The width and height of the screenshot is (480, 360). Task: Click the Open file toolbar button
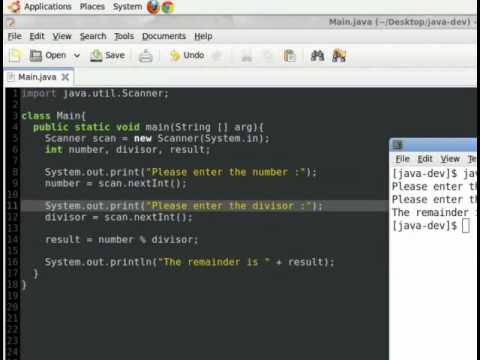(x=47, y=55)
